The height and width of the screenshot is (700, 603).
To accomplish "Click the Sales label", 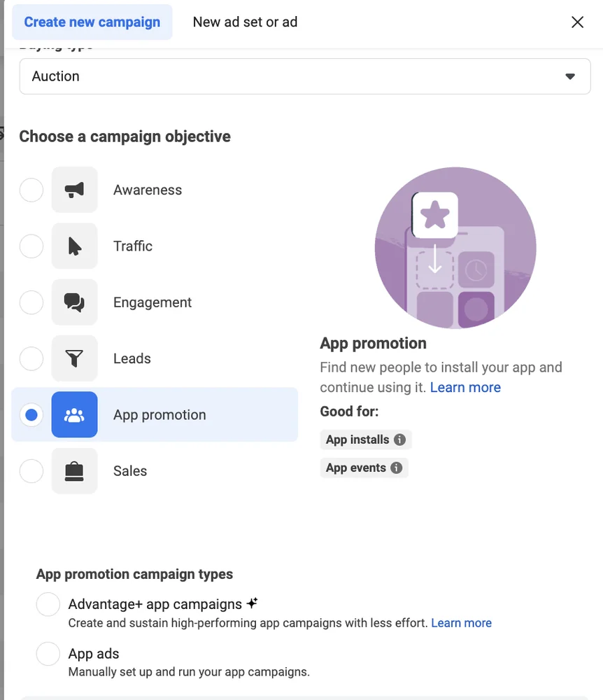I will [x=130, y=471].
